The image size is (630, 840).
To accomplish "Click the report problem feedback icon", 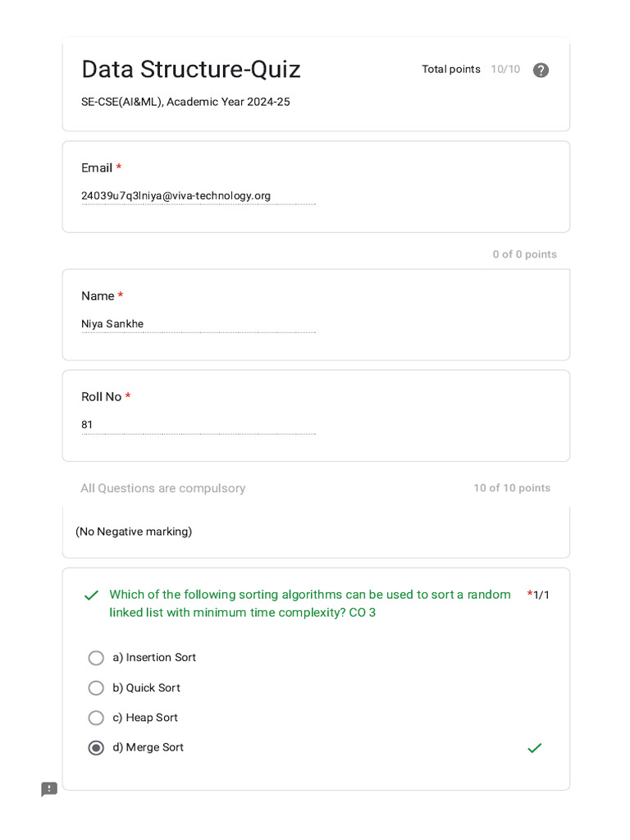I will tap(49, 789).
